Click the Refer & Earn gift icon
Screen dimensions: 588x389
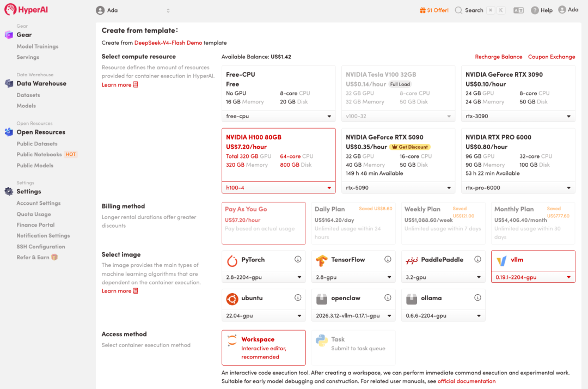click(55, 257)
